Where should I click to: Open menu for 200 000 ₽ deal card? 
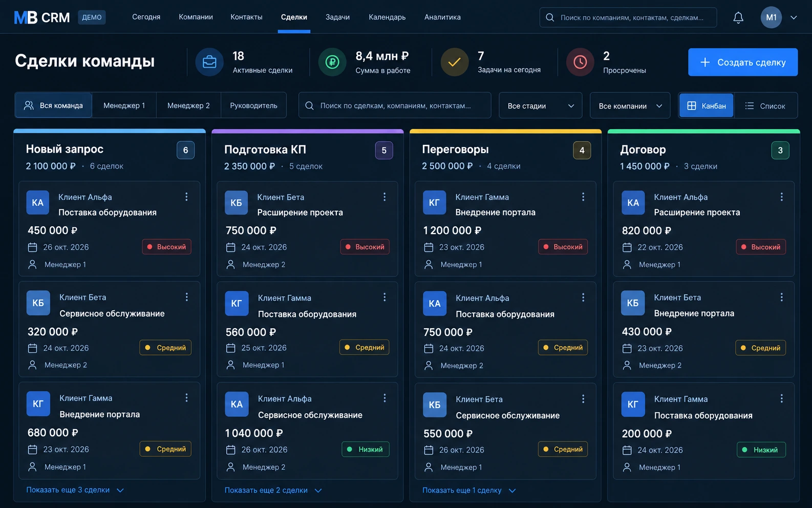(x=781, y=398)
